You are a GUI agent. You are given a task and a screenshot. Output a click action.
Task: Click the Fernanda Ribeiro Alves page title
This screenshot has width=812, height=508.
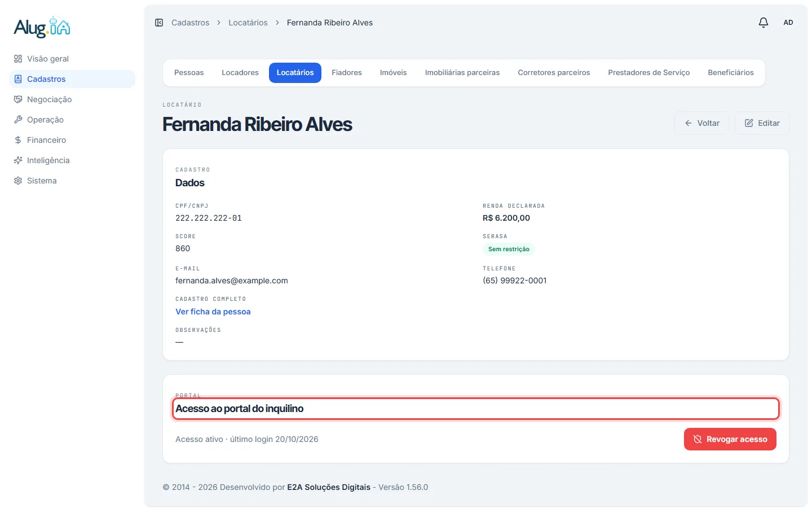(x=257, y=124)
